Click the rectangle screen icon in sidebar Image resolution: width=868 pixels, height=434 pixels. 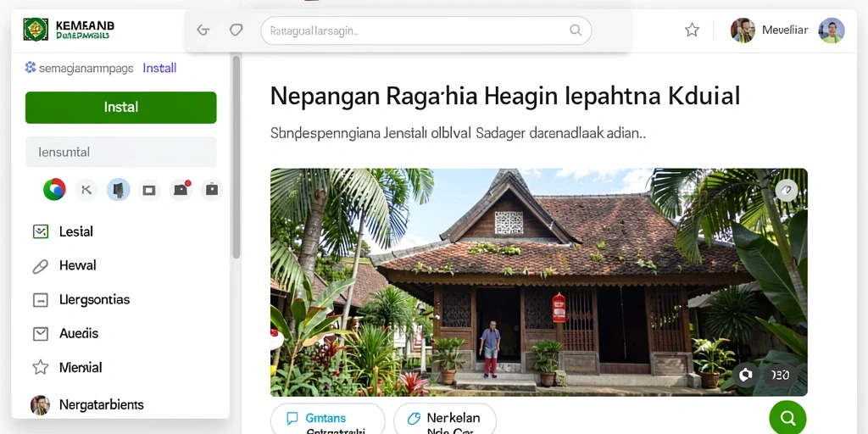click(149, 190)
